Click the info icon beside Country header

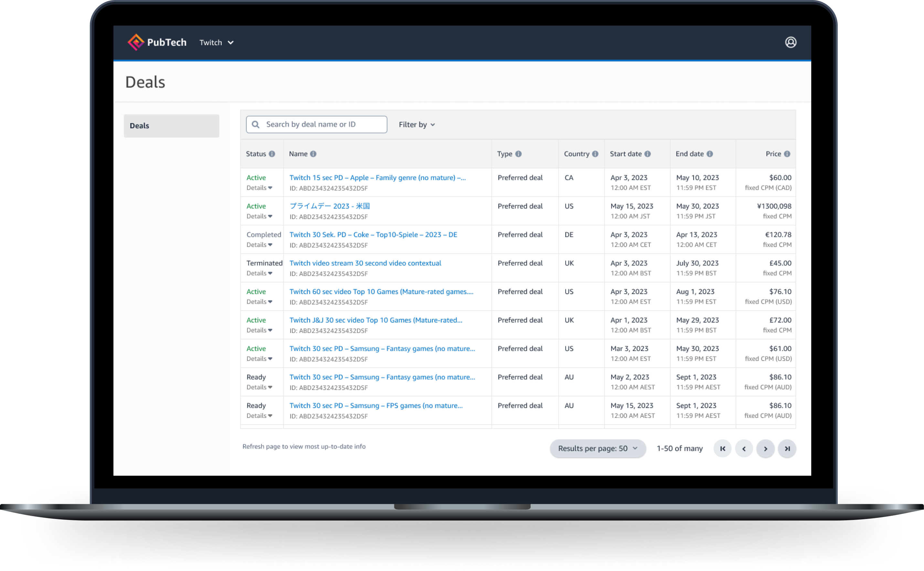pyautogui.click(x=595, y=154)
